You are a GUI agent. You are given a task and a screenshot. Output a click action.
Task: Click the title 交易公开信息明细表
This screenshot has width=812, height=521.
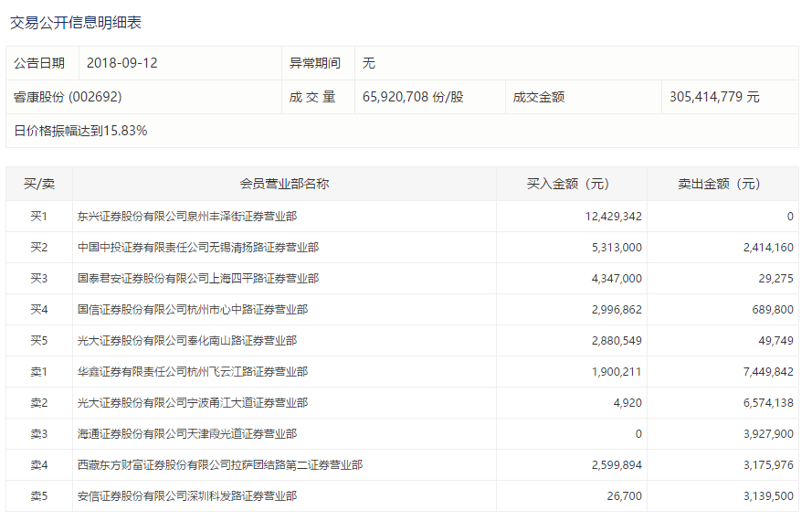click(76, 23)
